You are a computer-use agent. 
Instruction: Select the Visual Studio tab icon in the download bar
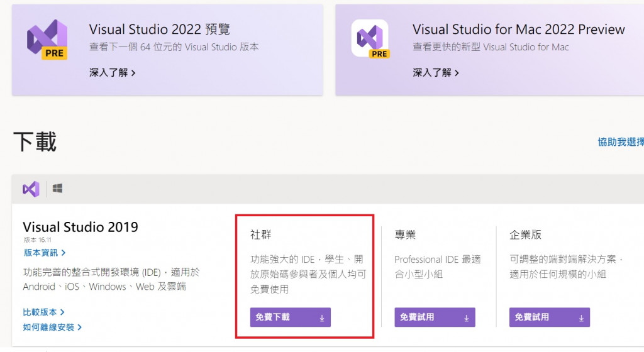point(31,189)
